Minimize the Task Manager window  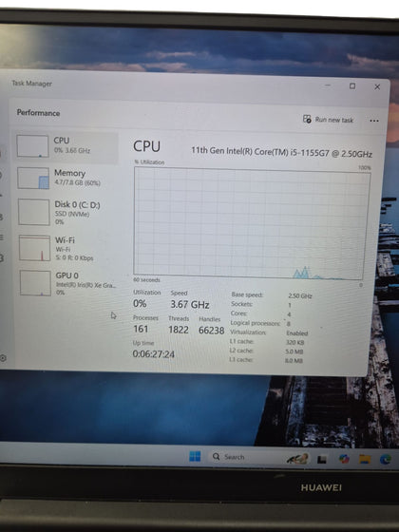tap(328, 85)
